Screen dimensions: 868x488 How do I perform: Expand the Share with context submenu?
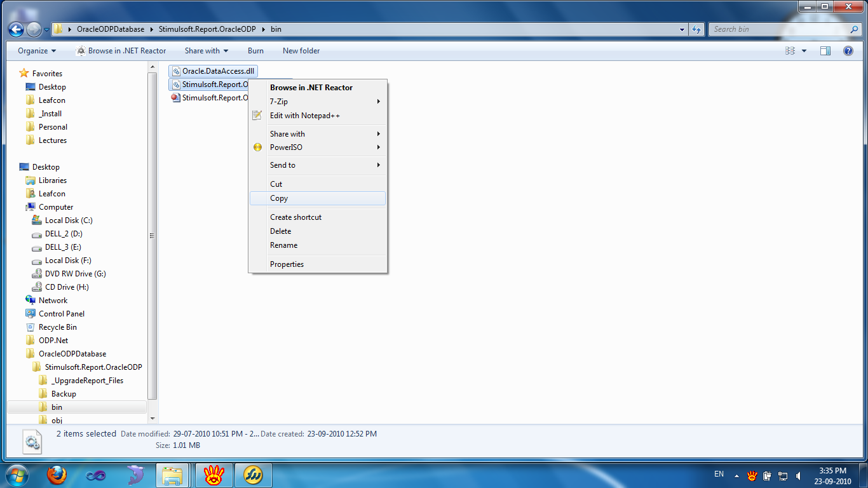379,134
